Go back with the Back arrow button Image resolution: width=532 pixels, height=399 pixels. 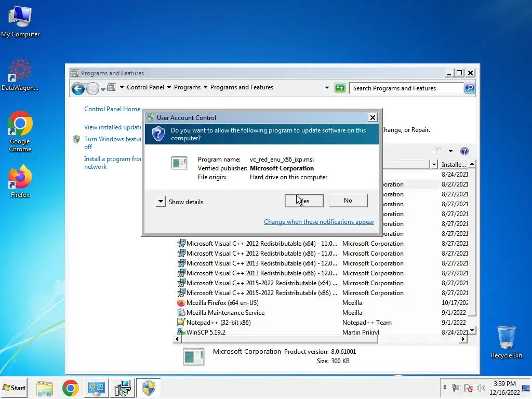point(78,88)
